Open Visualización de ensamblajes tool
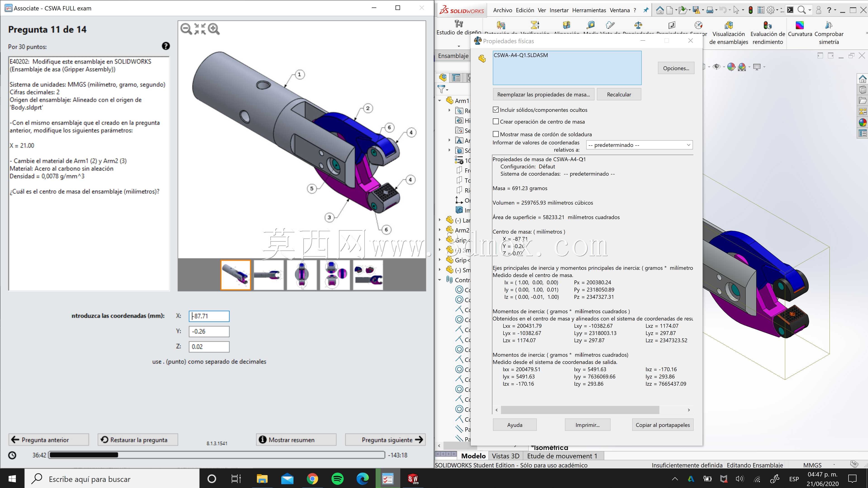This screenshot has width=868, height=488. (729, 33)
